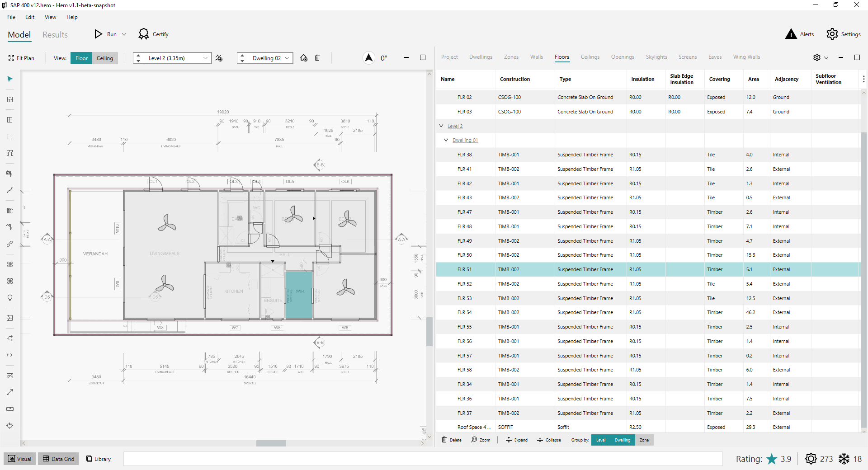
Task: Toggle Group by Zone
Action: point(644,440)
